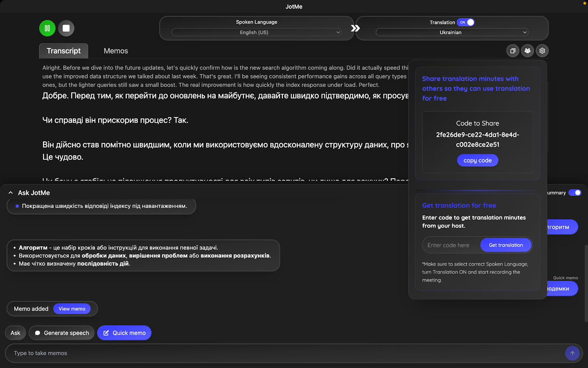Toggle the Translation ON switch
The height and width of the screenshot is (368, 588).
tap(466, 22)
